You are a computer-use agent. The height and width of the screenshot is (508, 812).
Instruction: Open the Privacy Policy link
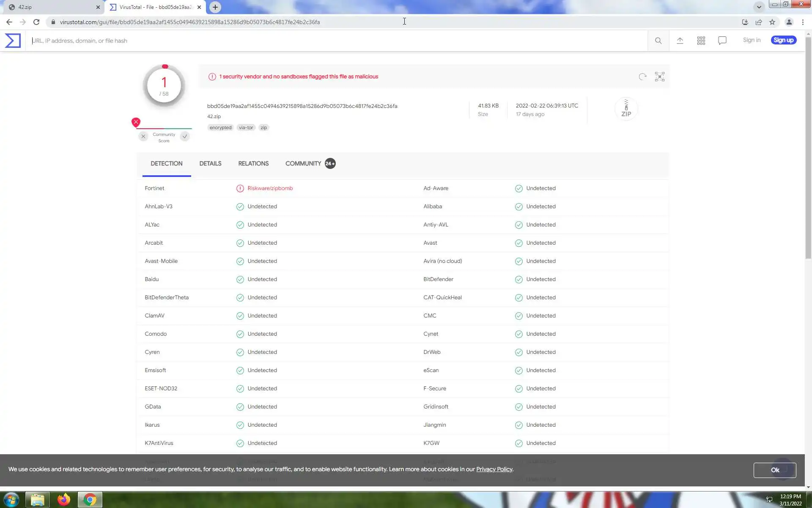(494, 469)
